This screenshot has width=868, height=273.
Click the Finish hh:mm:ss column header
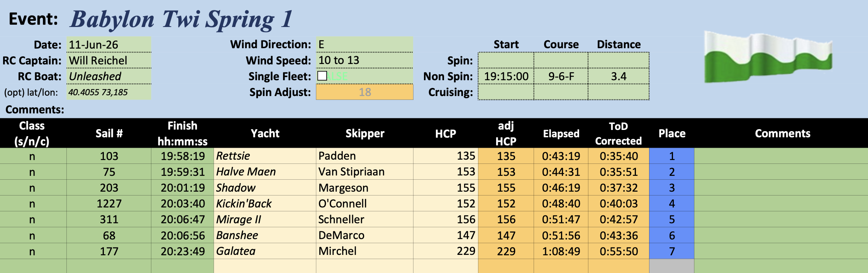pos(182,133)
